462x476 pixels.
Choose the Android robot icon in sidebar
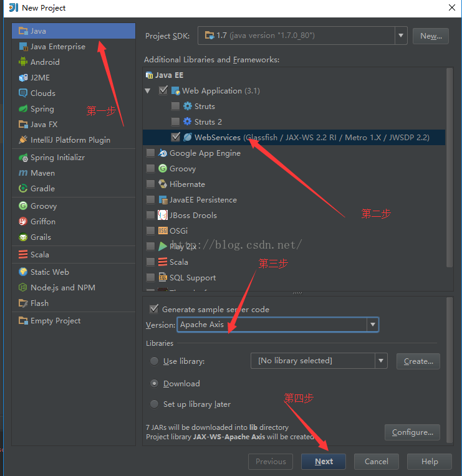click(x=23, y=62)
